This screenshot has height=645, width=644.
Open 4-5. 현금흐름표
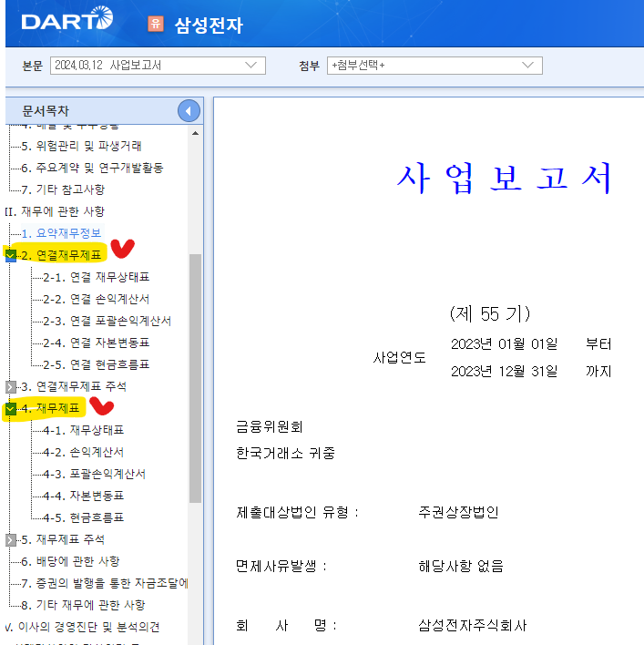click(84, 517)
